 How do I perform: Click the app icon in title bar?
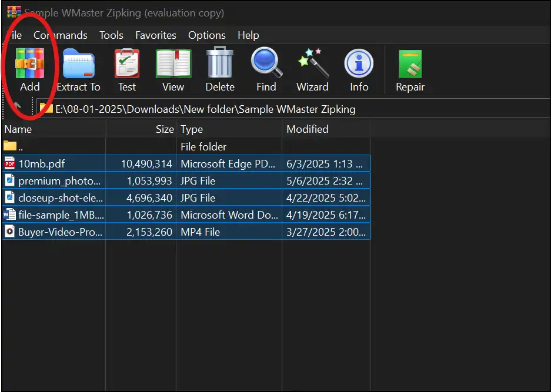[x=14, y=13]
